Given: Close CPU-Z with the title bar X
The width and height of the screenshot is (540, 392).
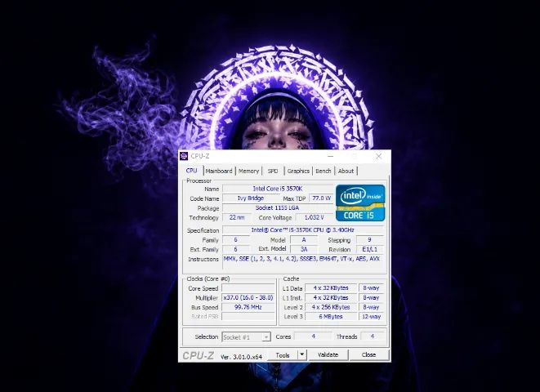Looking at the screenshot, I should [x=379, y=156].
